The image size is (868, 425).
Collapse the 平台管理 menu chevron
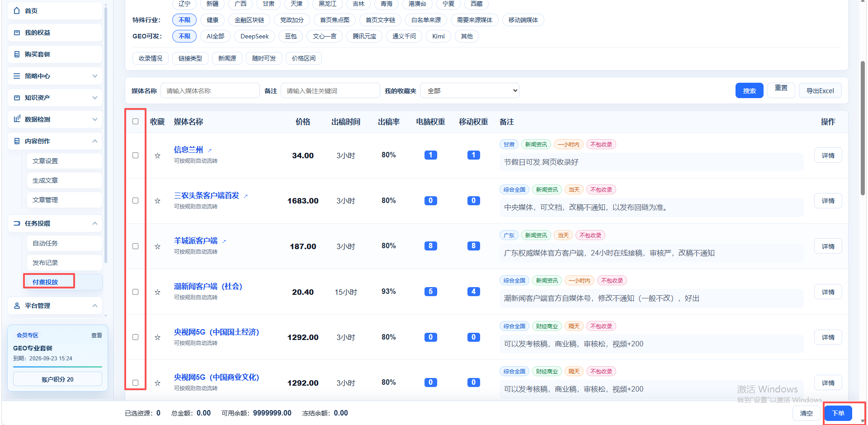click(95, 306)
